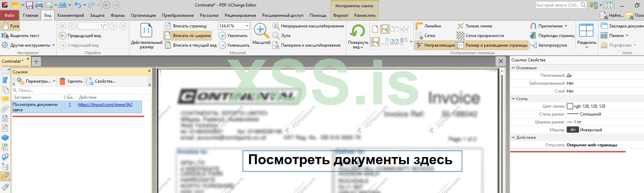Open the Links chain sidebar icon
Image resolution: width=644 pixels, height=193 pixels.
[5, 176]
